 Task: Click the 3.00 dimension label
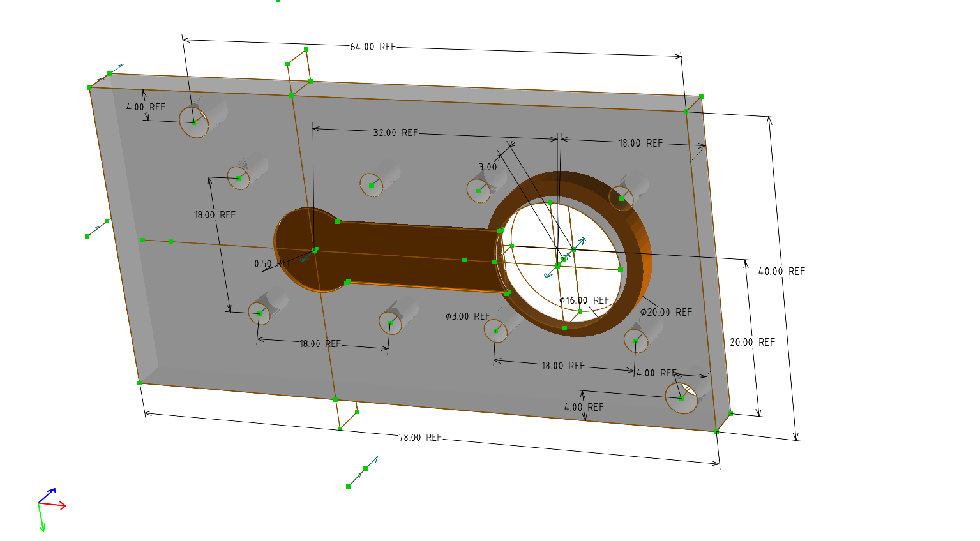(x=488, y=167)
